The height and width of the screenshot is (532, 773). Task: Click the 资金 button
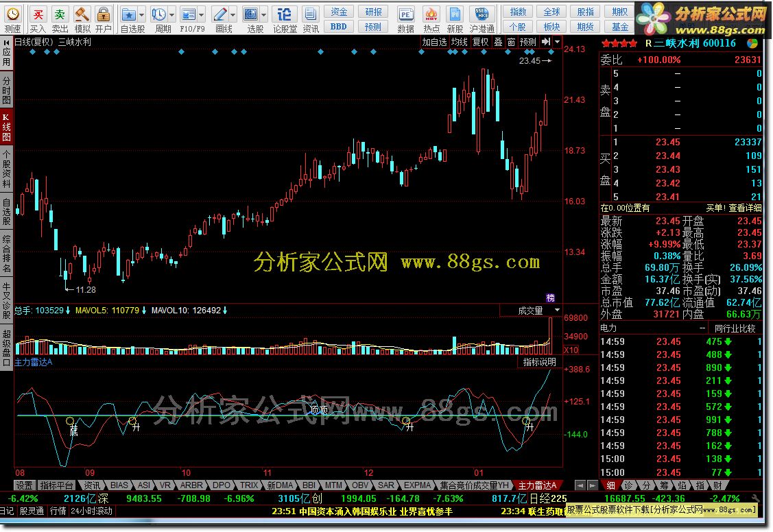[339, 12]
